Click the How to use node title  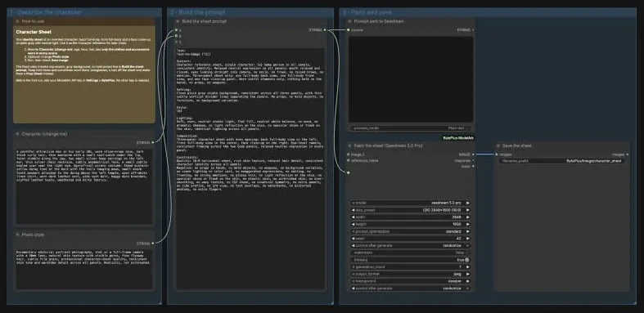(x=33, y=21)
